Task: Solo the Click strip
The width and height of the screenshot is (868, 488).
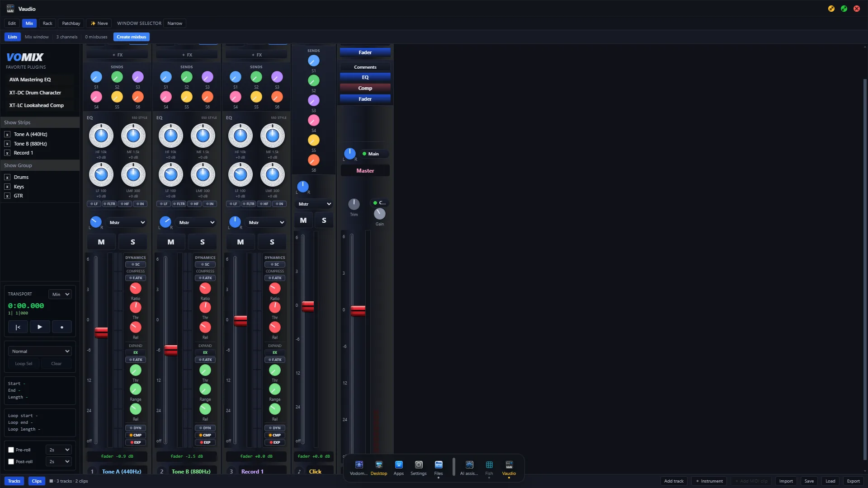Action: pos(324,221)
